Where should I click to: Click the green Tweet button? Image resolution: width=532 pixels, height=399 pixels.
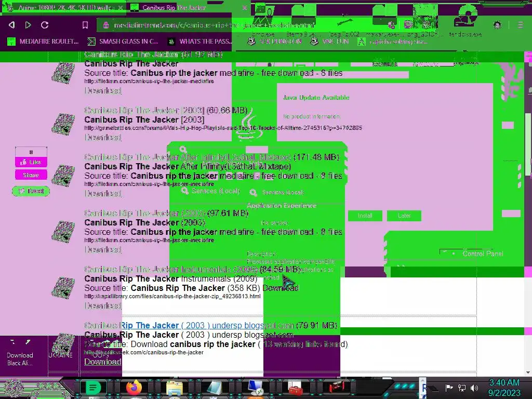(x=31, y=191)
